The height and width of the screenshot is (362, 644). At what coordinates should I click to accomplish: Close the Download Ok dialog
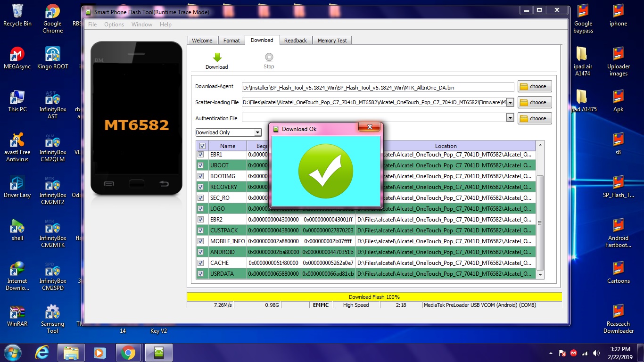click(x=370, y=127)
